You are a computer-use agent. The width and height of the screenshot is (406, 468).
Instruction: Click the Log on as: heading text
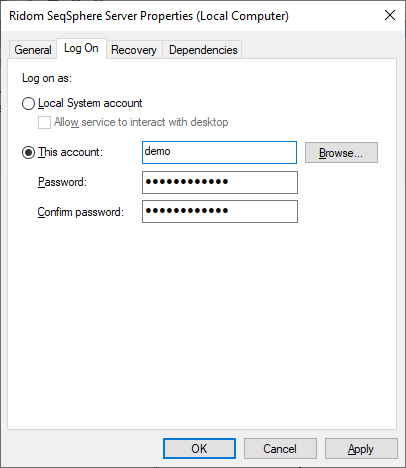pyautogui.click(x=47, y=78)
